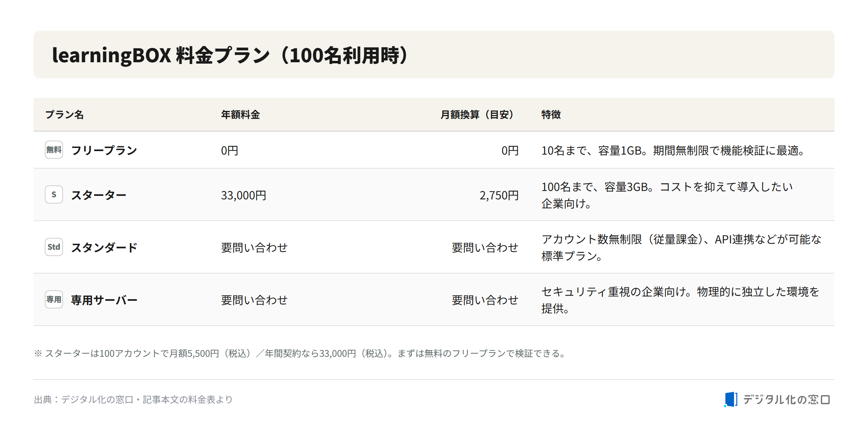Click the デジタル化の窓口 logo text
This screenshot has width=868, height=440.
pos(786,399)
